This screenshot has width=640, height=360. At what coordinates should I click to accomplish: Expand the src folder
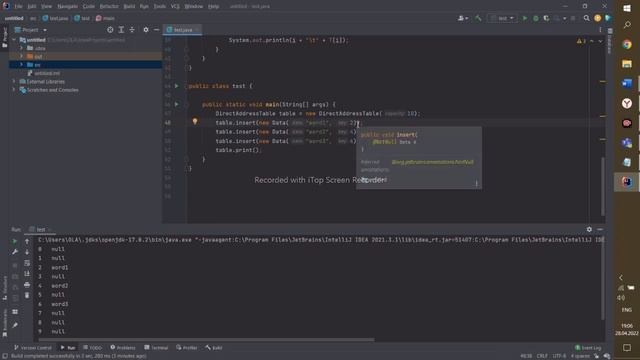[x=21, y=64]
